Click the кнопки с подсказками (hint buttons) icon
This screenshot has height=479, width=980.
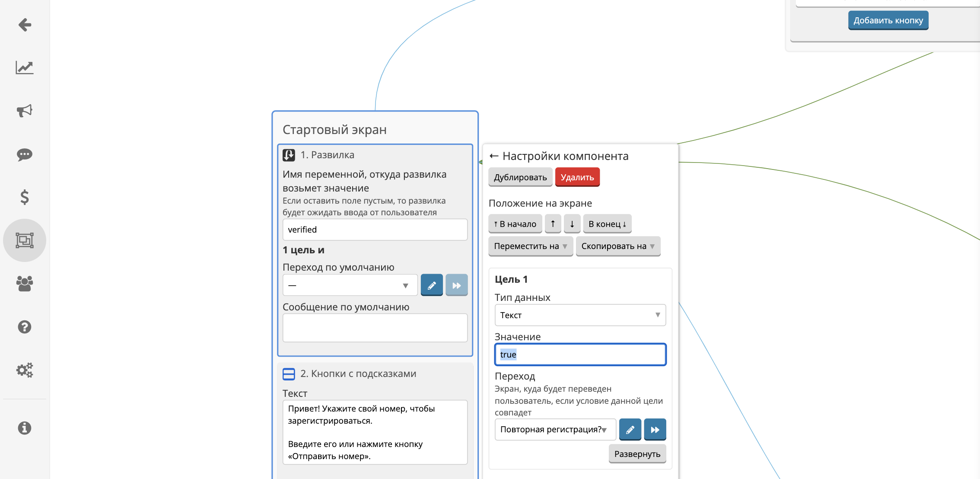[289, 374]
